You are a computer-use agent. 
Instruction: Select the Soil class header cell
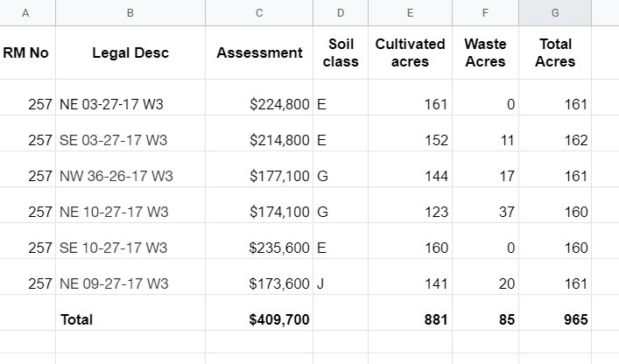pos(341,52)
